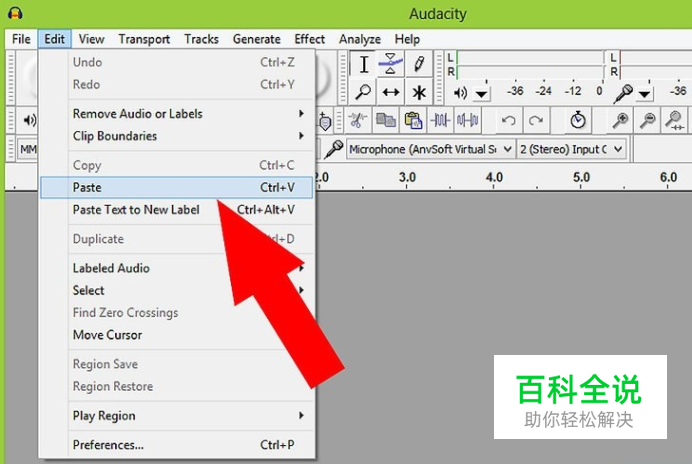Choose Move Cursor menu entry
The image size is (692, 464).
(177, 335)
